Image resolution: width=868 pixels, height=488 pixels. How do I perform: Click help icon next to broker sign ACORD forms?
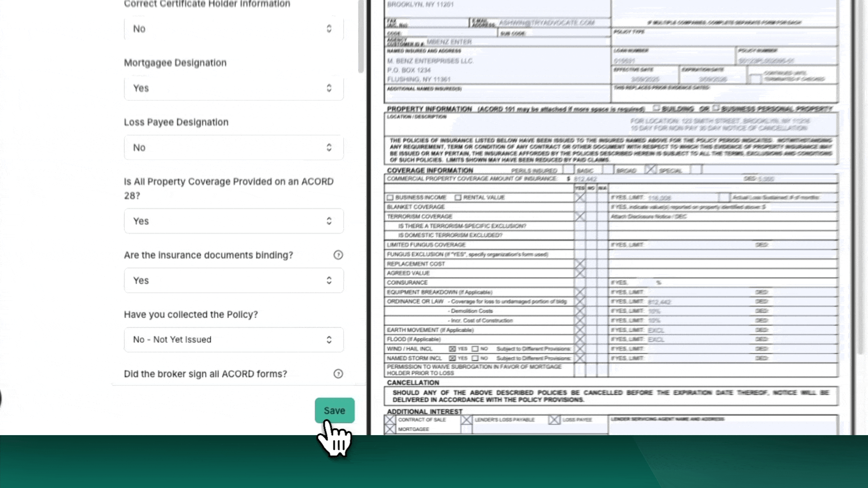(338, 374)
